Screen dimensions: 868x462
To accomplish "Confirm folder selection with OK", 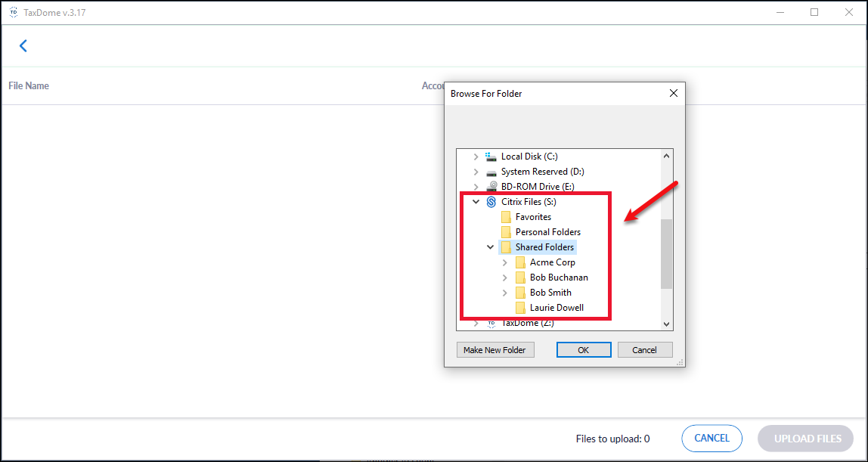I will pos(583,350).
